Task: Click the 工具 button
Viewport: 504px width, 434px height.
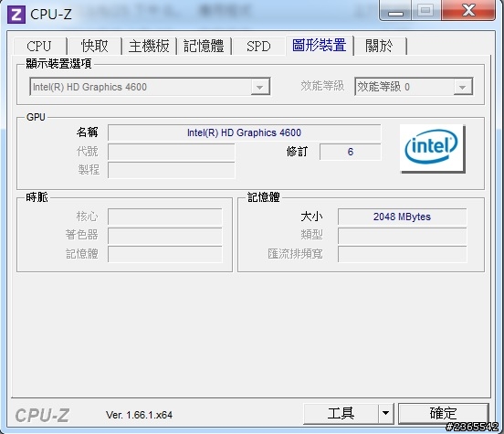Action: (341, 413)
